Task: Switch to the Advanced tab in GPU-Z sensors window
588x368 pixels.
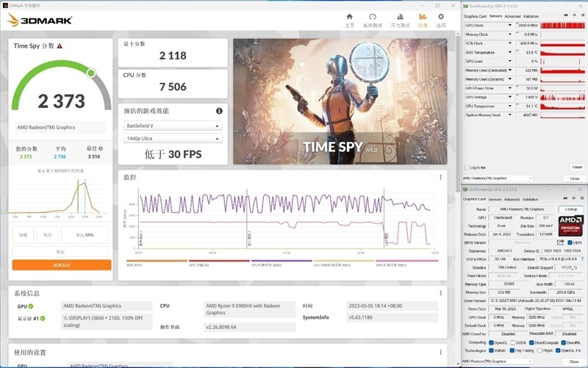Action: click(512, 16)
